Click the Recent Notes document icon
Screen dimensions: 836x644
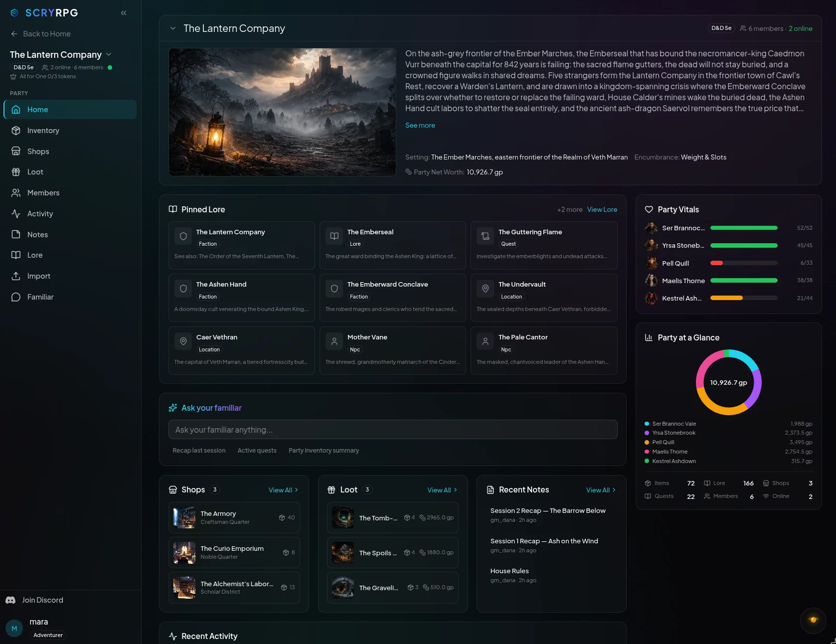(x=491, y=490)
